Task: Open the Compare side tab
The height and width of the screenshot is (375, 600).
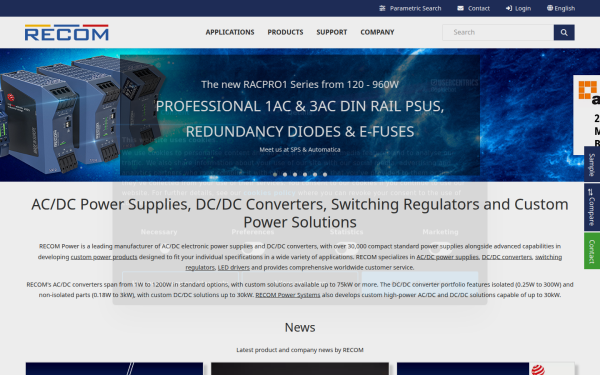Action: click(592, 207)
